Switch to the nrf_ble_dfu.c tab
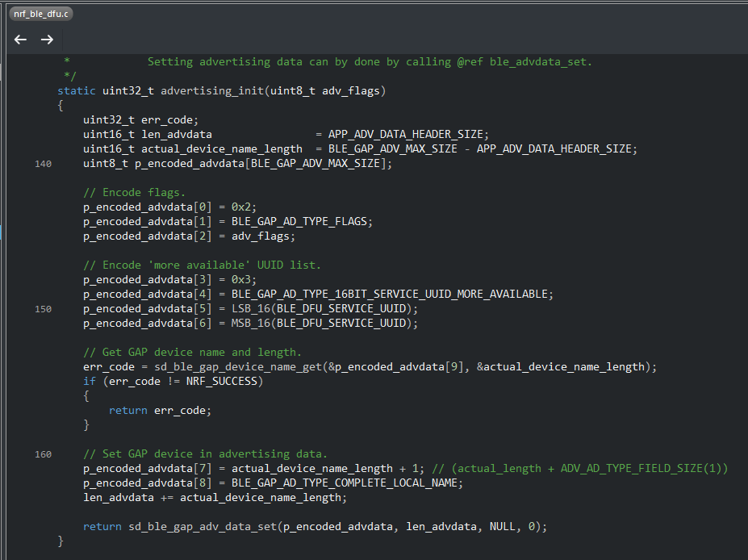Viewport: 748px width, 560px height. [x=41, y=14]
